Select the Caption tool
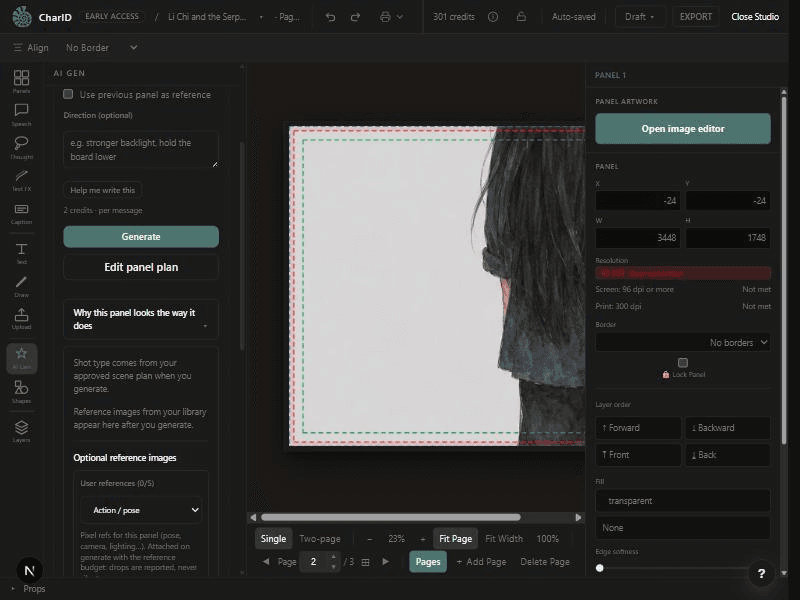The height and width of the screenshot is (600, 800). (x=21, y=213)
